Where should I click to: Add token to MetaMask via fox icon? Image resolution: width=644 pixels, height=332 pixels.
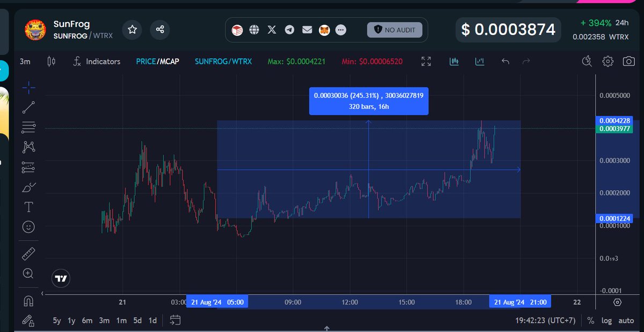[x=324, y=30]
